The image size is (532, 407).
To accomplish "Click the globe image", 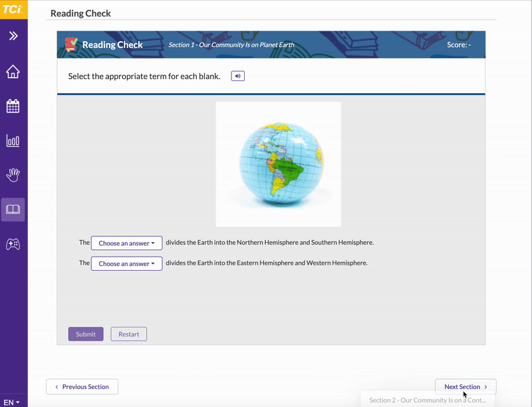I will coord(278,164).
